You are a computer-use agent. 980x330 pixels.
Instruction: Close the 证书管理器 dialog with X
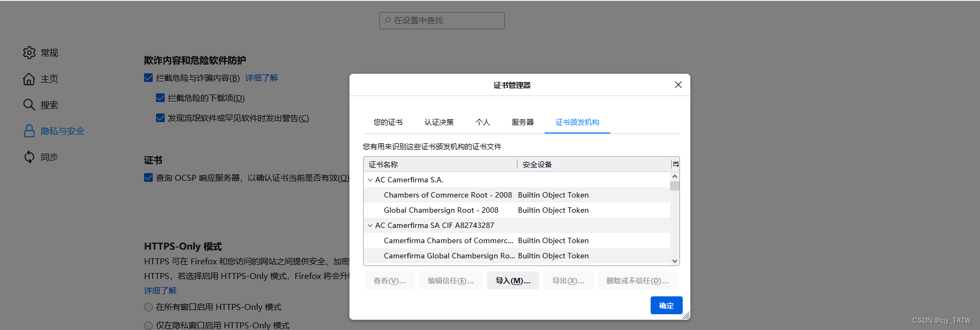tap(678, 85)
